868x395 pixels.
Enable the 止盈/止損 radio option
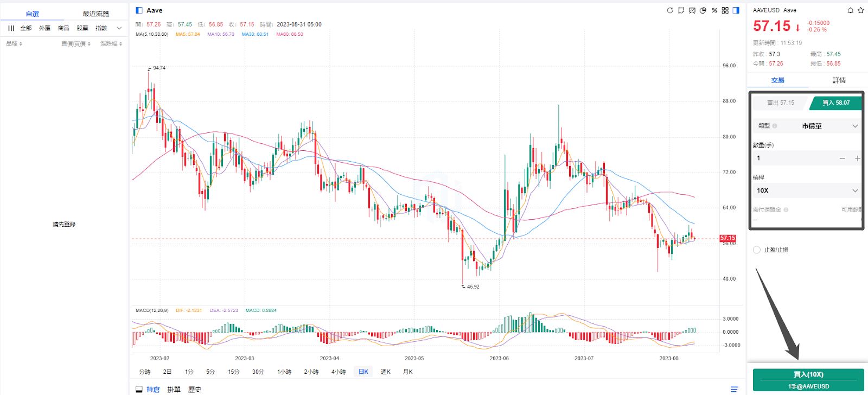coord(757,250)
